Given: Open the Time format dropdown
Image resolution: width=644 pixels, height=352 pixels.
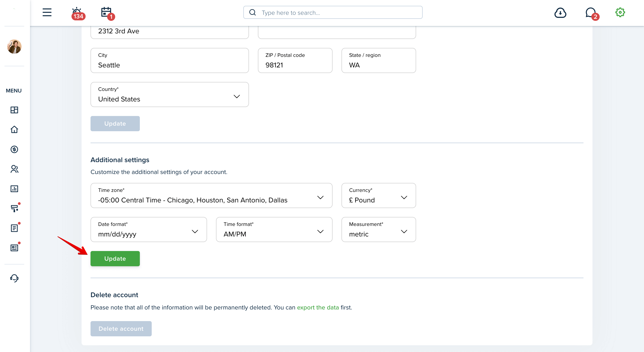Looking at the screenshot, I should 274,229.
